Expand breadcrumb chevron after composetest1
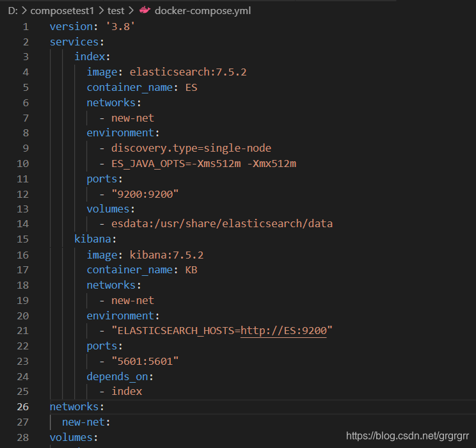The width and height of the screenshot is (476, 448). [101, 11]
